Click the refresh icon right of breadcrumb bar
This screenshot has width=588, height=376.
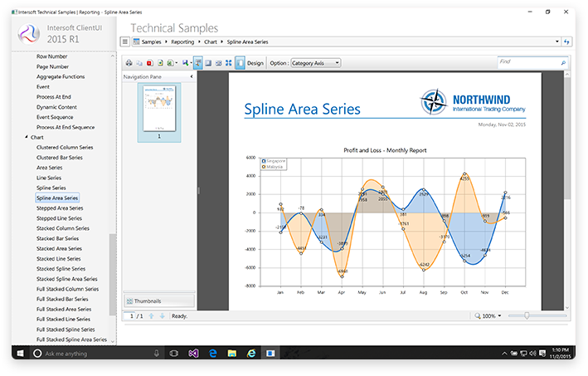click(567, 41)
